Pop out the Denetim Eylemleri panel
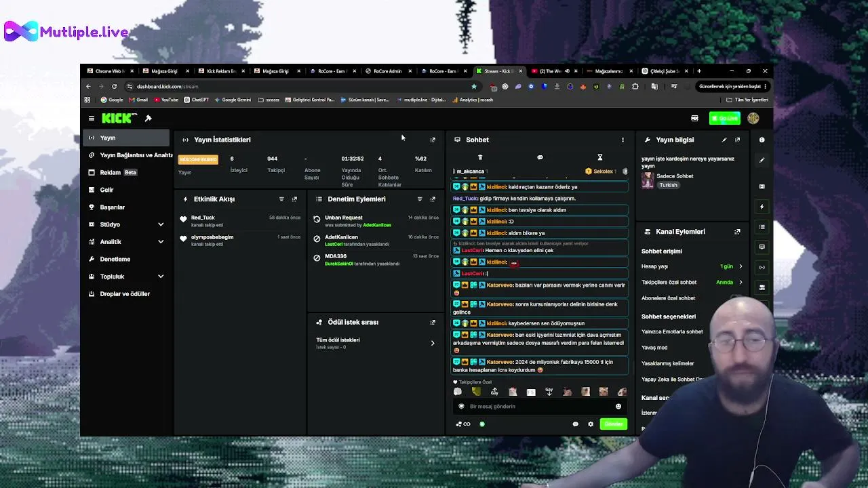This screenshot has width=868, height=488. 433,199
